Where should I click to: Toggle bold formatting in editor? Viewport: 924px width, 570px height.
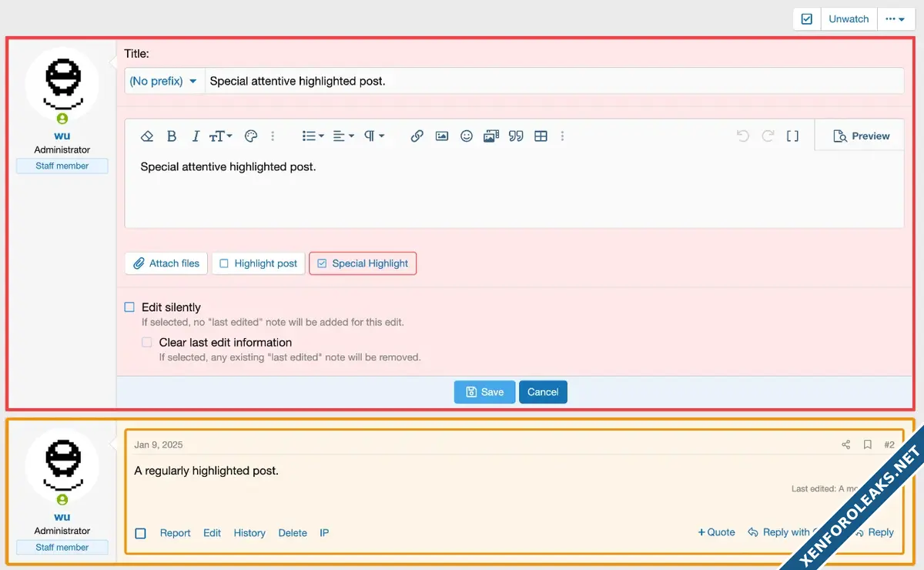(172, 136)
